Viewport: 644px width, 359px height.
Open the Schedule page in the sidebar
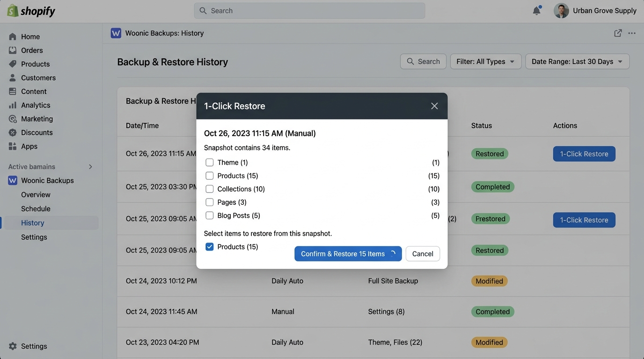pyautogui.click(x=36, y=209)
